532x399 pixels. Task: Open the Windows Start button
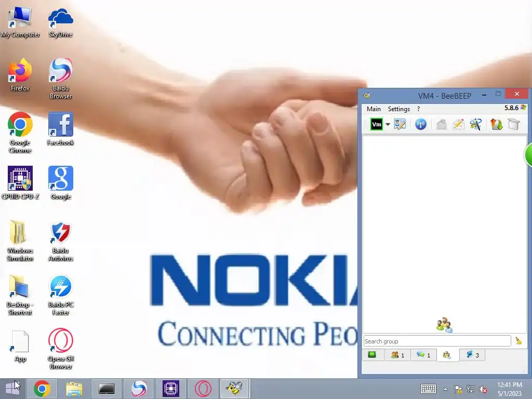12,389
